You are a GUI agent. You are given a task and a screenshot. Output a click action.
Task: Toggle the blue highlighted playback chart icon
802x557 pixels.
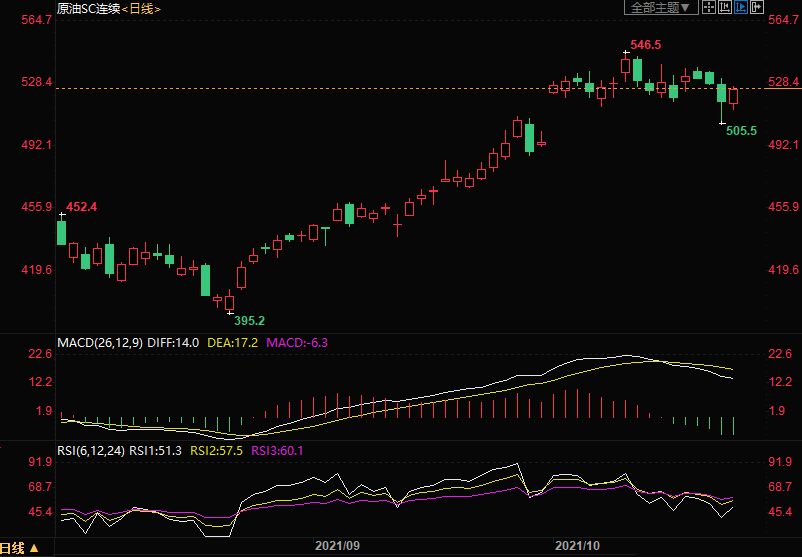[x=741, y=8]
